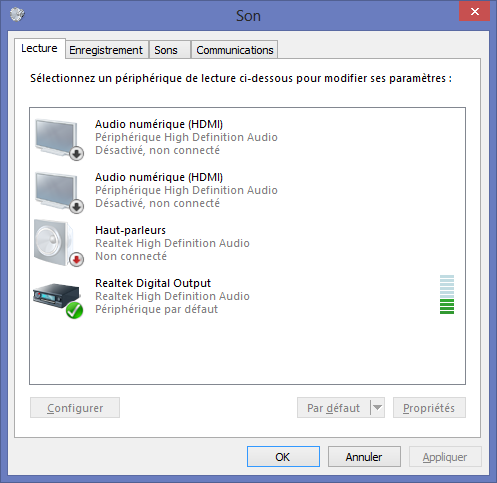Go to the Communications tab
Image resolution: width=497 pixels, height=483 pixels.
click(235, 50)
